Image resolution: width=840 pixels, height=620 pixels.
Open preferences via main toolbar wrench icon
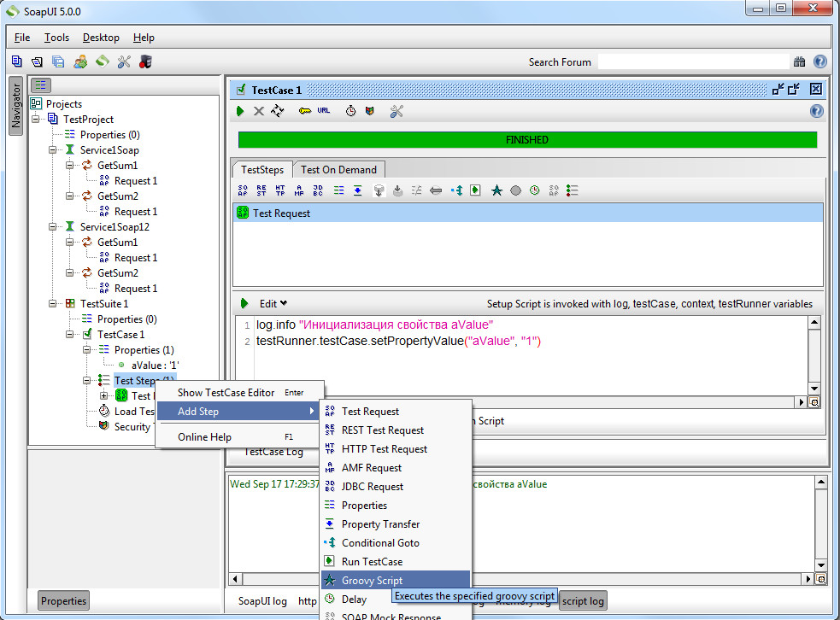coord(124,61)
